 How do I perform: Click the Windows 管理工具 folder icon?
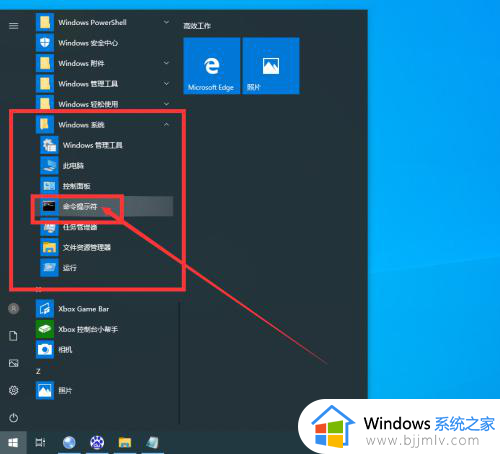[x=45, y=83]
